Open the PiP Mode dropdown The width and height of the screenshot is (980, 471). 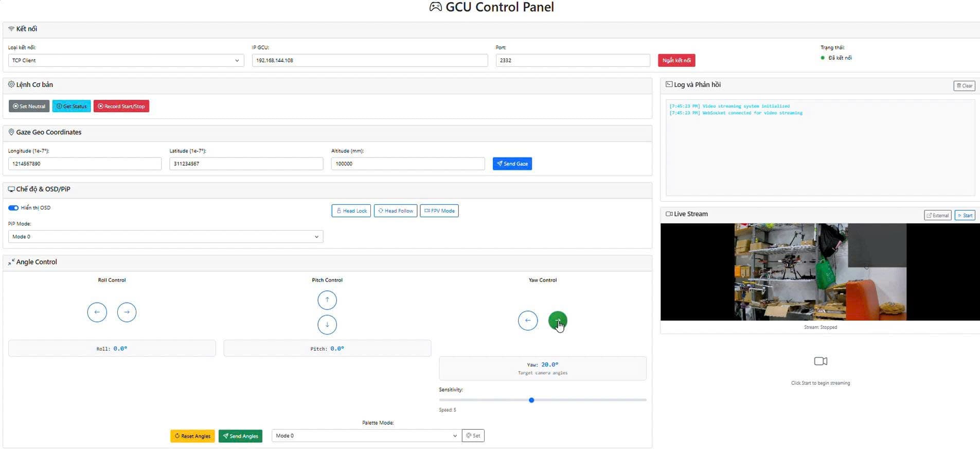point(165,236)
